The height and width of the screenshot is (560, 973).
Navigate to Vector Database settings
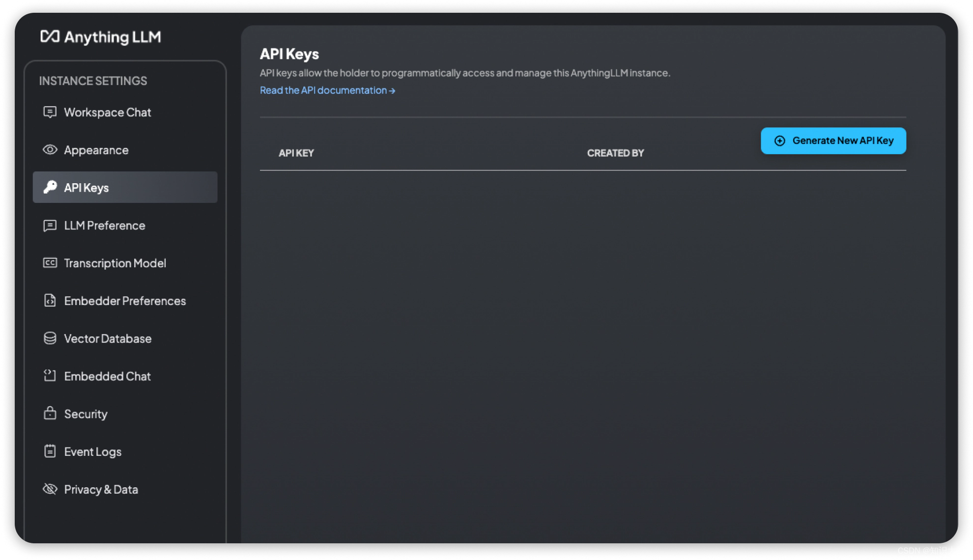coord(125,338)
